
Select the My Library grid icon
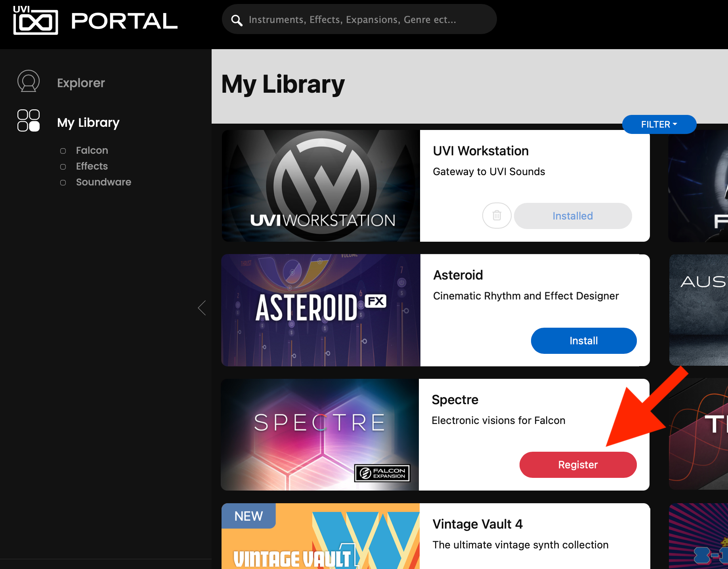click(29, 120)
